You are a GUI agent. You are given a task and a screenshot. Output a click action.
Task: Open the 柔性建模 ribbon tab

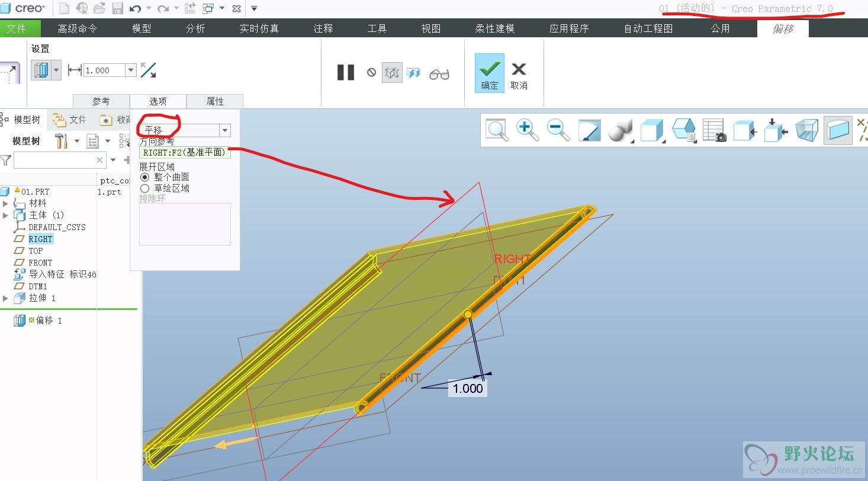tap(495, 28)
